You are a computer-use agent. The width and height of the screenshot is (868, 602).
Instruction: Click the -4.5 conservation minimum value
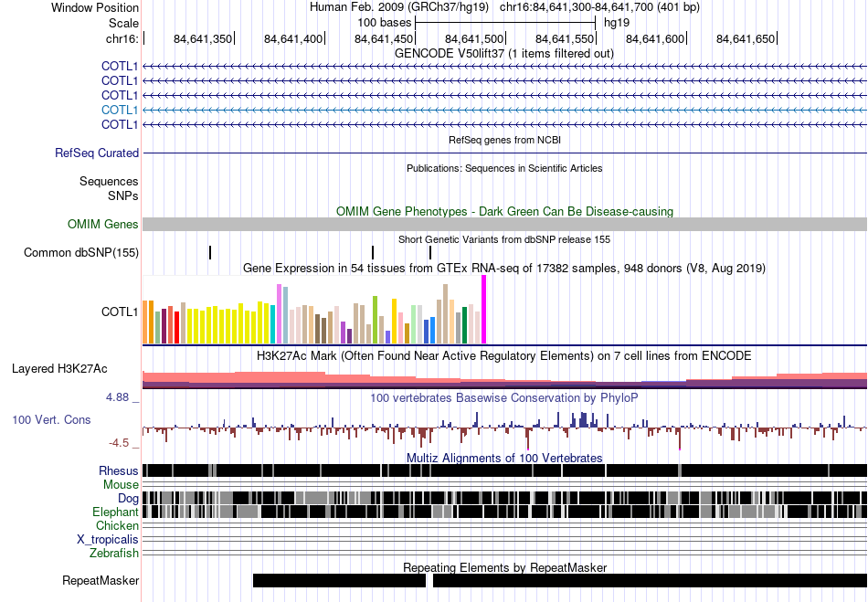coord(119,443)
